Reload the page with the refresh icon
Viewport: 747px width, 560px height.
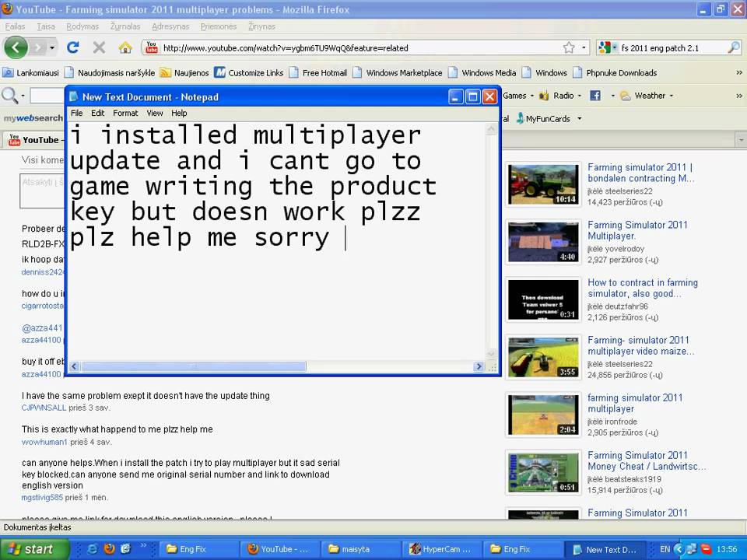tap(73, 47)
